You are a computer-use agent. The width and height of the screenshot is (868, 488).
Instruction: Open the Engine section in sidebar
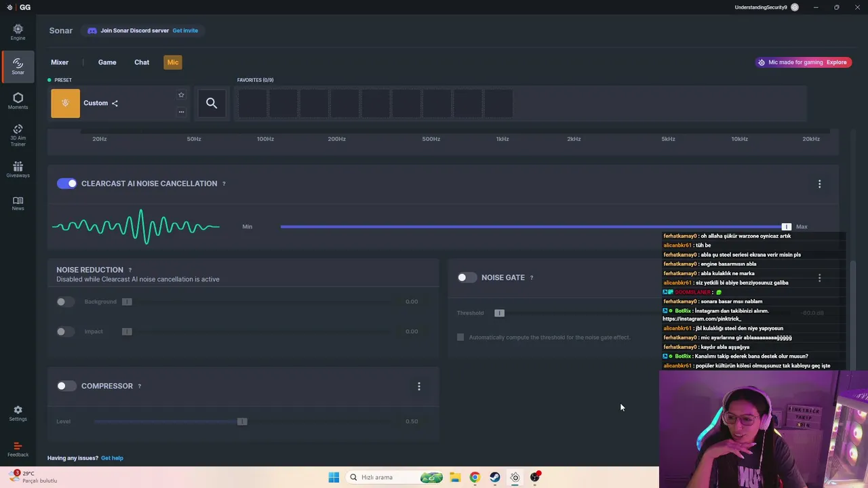click(18, 32)
